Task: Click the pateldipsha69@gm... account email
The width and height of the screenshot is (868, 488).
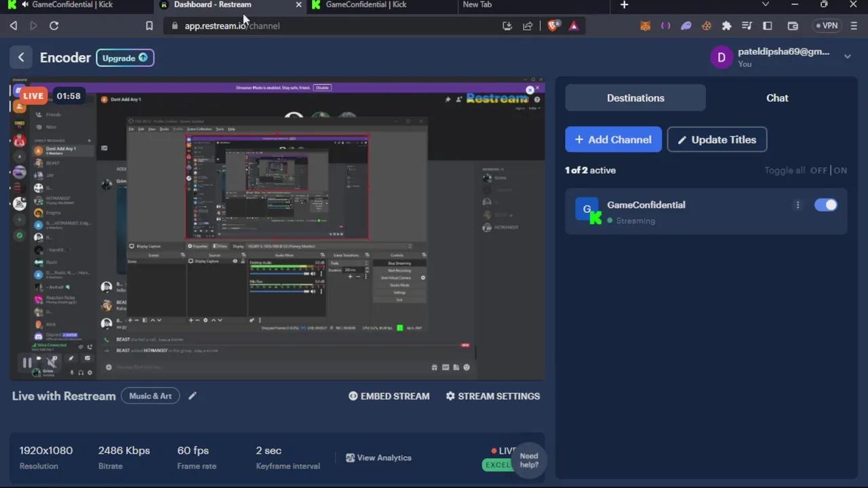Action: click(x=783, y=52)
